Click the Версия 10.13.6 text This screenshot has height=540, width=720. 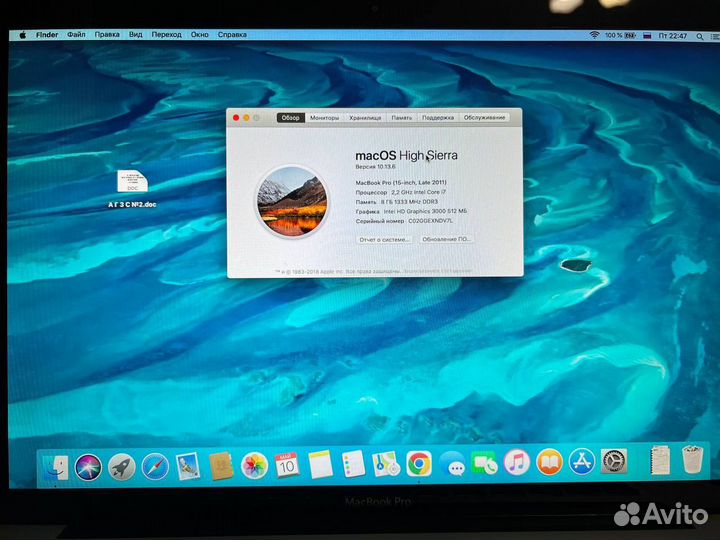coord(375,167)
